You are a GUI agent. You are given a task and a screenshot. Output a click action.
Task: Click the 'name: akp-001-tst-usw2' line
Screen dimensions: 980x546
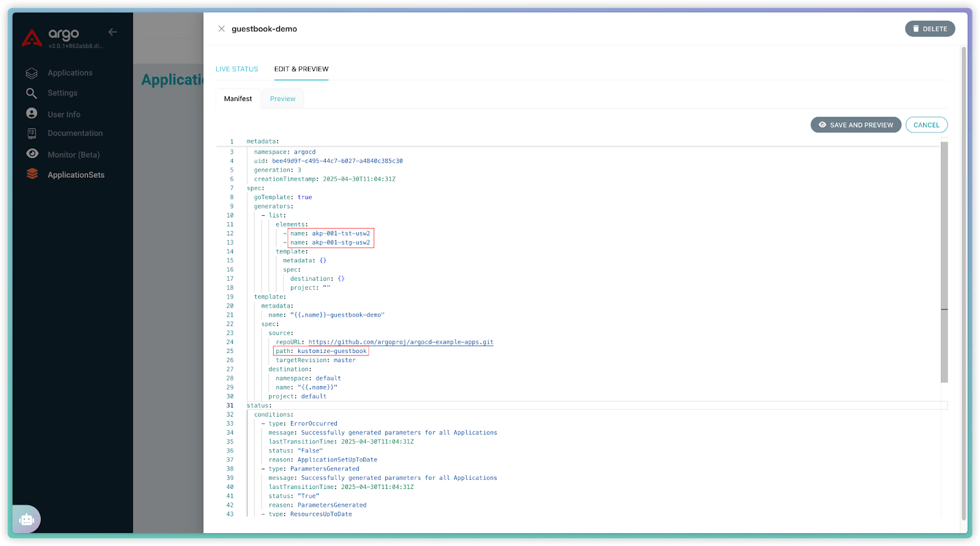tap(330, 233)
